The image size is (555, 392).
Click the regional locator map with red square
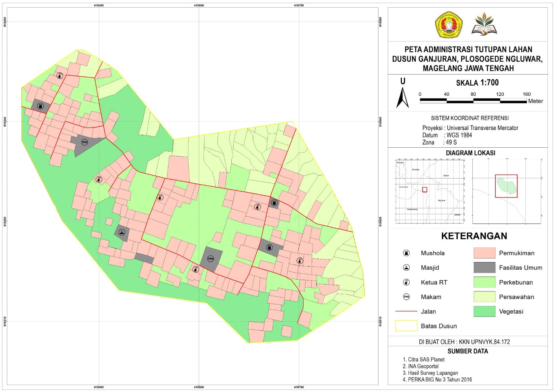(x=430, y=191)
